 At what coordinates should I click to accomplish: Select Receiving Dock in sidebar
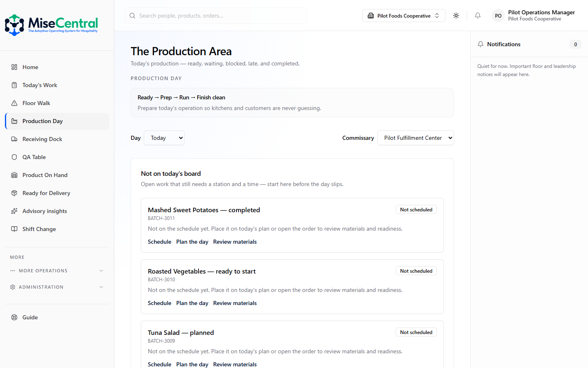pos(57,139)
